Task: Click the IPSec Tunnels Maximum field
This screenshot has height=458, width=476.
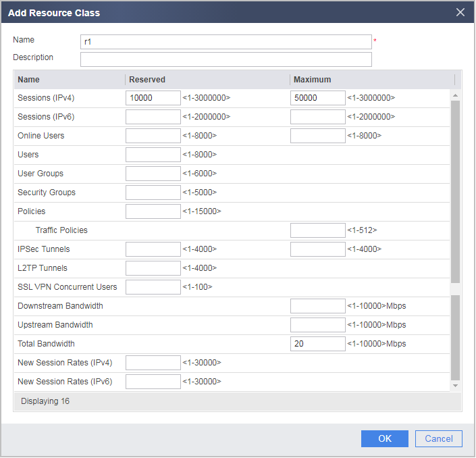Action: (x=317, y=249)
